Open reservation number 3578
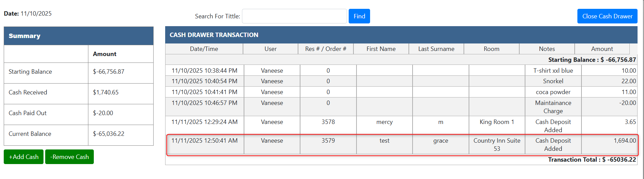The width and height of the screenshot is (644, 179). [328, 122]
